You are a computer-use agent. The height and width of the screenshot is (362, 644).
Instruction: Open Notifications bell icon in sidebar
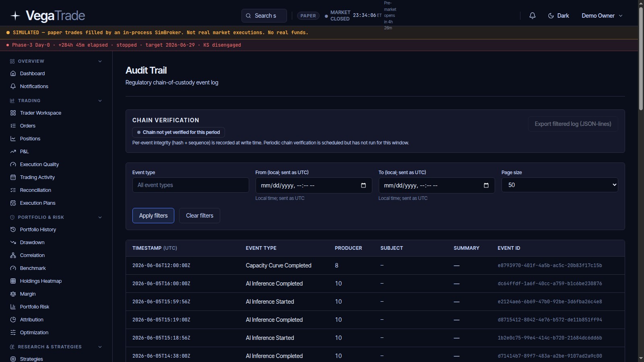13,86
